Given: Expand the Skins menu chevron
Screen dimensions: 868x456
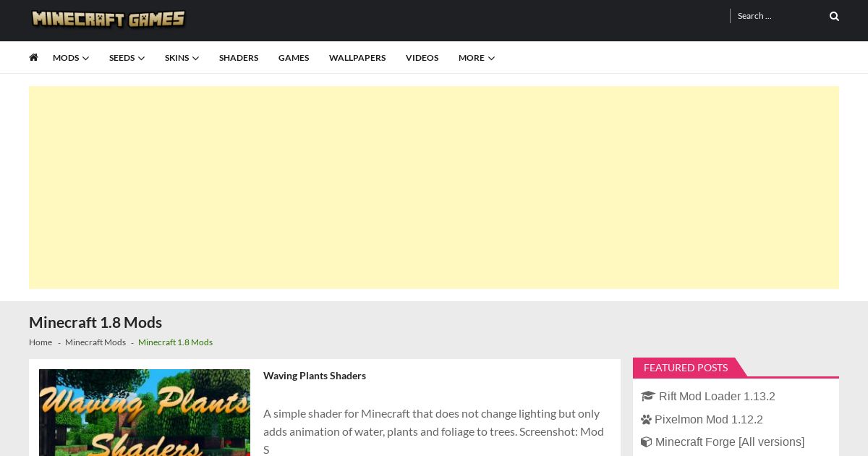Looking at the screenshot, I should [x=195, y=58].
